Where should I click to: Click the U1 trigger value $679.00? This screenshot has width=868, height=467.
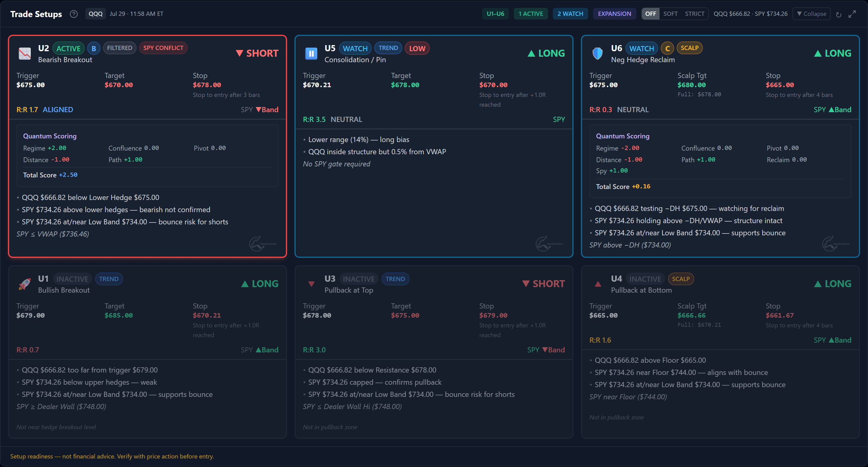click(30, 315)
